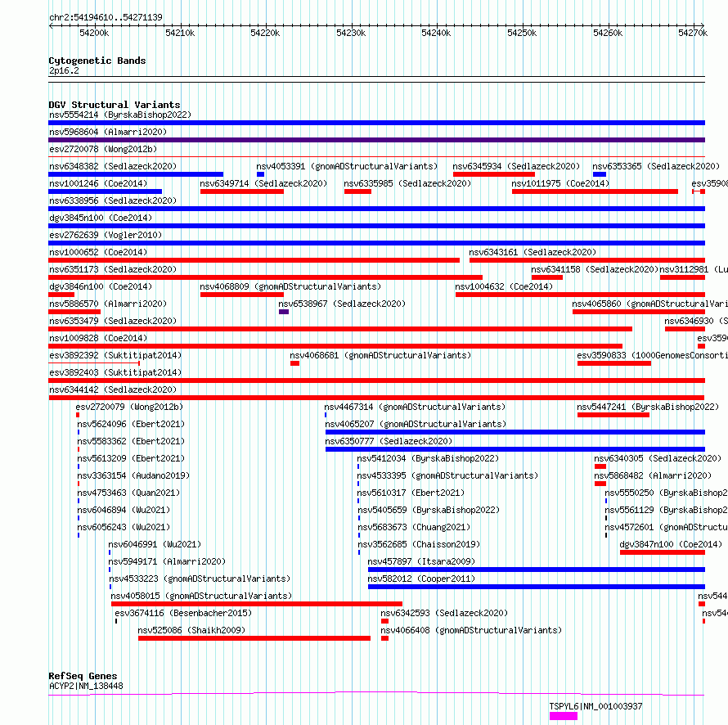Click nsv5412034 (ByrskaBishop2022) label
The height and width of the screenshot is (725, 728).
[428, 458]
